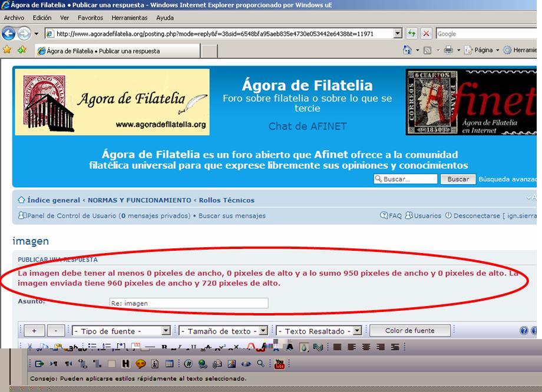Click the info page icon in editor toolbar

tap(155, 364)
